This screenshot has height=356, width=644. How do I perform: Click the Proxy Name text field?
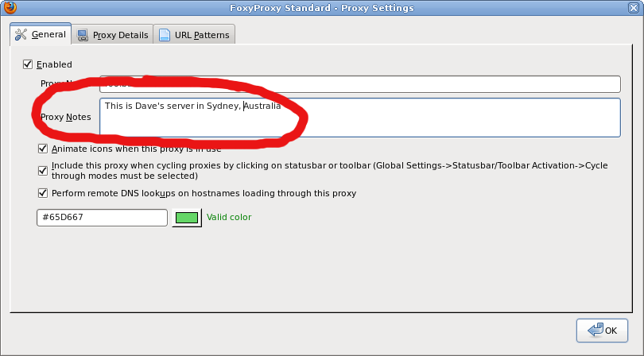(360, 84)
